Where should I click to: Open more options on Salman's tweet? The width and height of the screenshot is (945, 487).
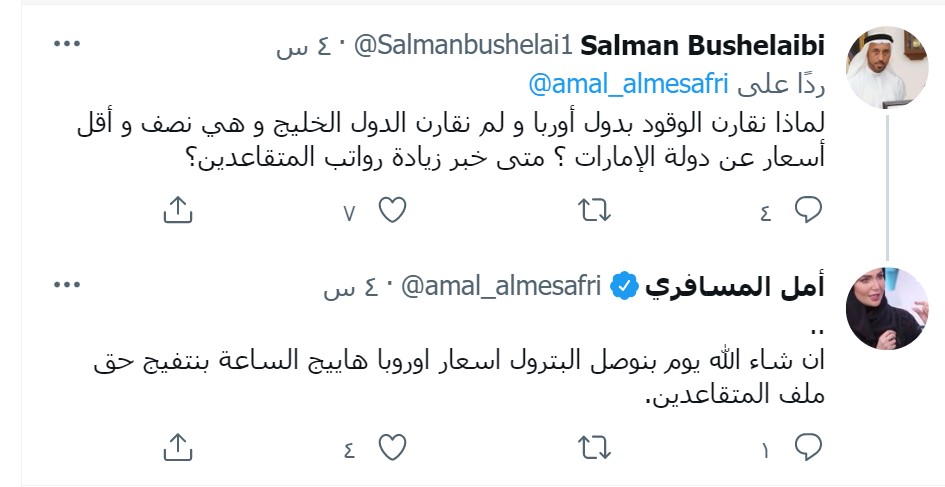66,45
